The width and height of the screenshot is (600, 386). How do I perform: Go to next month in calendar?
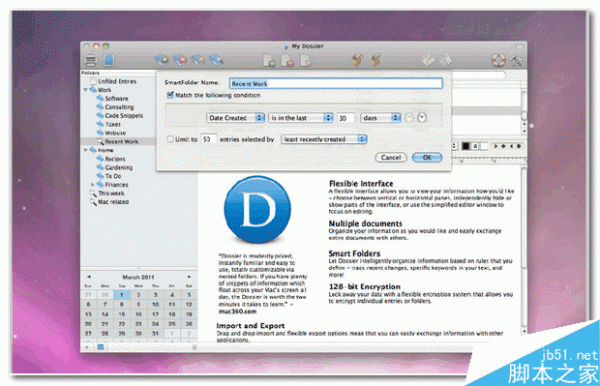point(189,277)
